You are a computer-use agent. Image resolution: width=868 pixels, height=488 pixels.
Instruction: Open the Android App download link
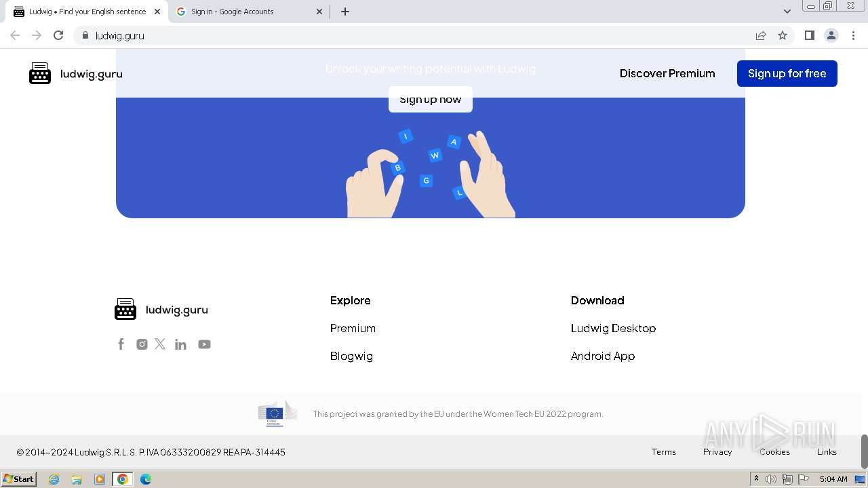(x=603, y=356)
